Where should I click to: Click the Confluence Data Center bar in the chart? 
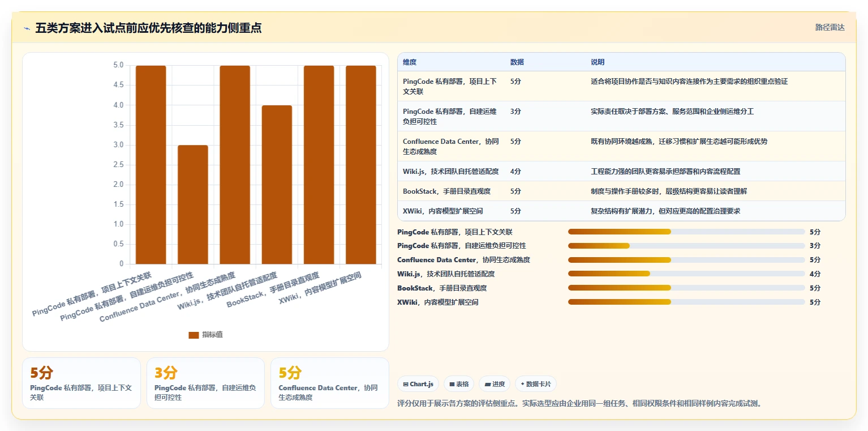click(x=235, y=165)
